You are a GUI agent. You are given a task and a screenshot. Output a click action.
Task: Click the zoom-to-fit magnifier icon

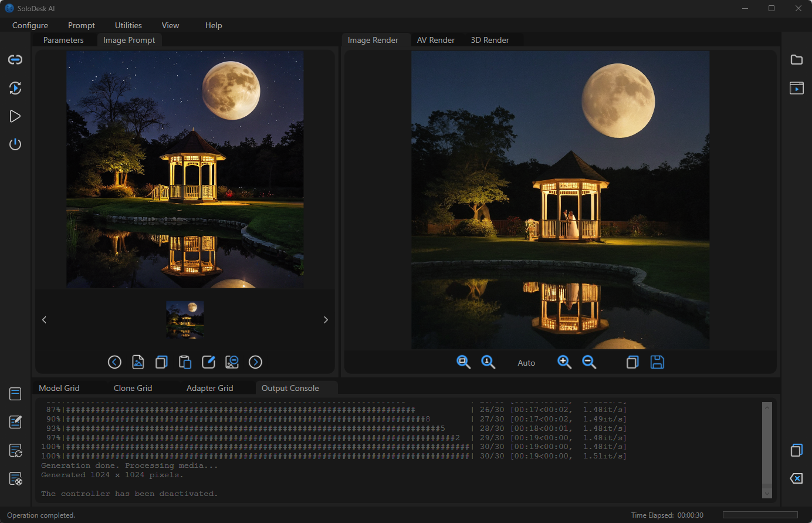point(463,362)
